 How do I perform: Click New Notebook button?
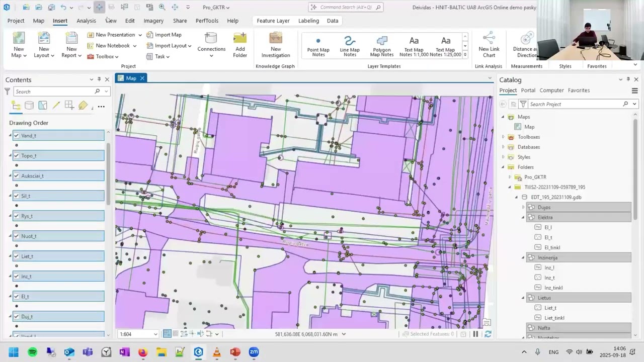point(109,46)
